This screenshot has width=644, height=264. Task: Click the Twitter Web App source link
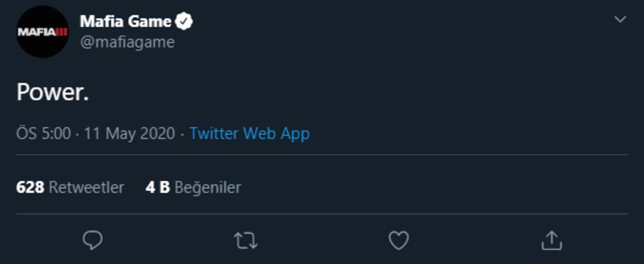250,133
